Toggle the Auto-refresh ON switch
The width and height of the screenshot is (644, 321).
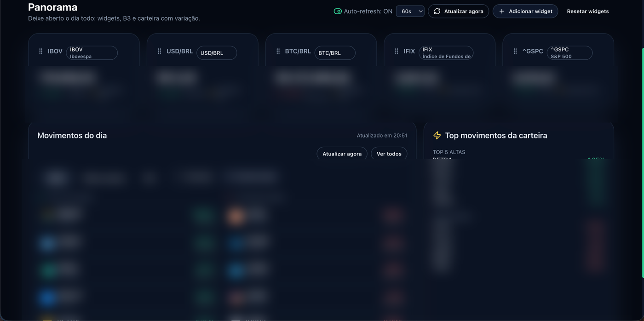coord(338,11)
